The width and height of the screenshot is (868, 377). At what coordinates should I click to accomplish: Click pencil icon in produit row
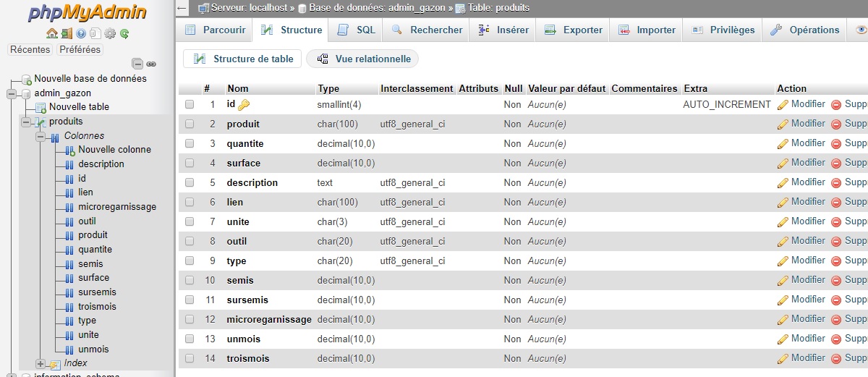coord(783,124)
